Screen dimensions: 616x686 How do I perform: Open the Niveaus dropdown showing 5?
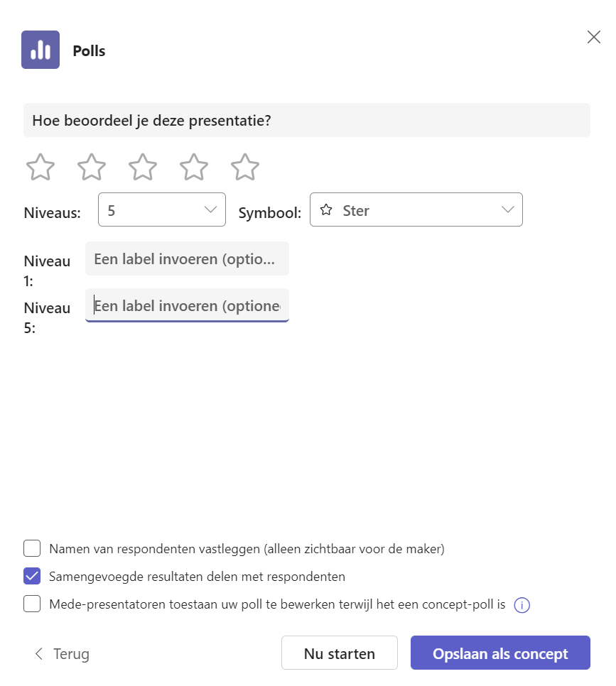click(x=162, y=209)
